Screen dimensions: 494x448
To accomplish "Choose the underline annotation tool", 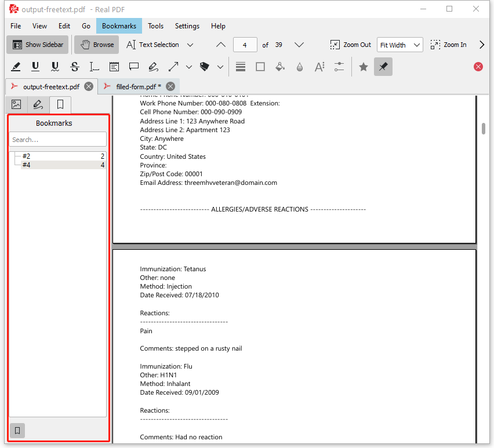I will (35, 67).
